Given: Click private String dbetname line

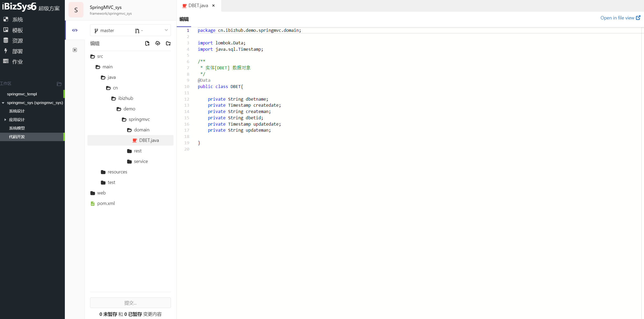Looking at the screenshot, I should pyautogui.click(x=238, y=99).
